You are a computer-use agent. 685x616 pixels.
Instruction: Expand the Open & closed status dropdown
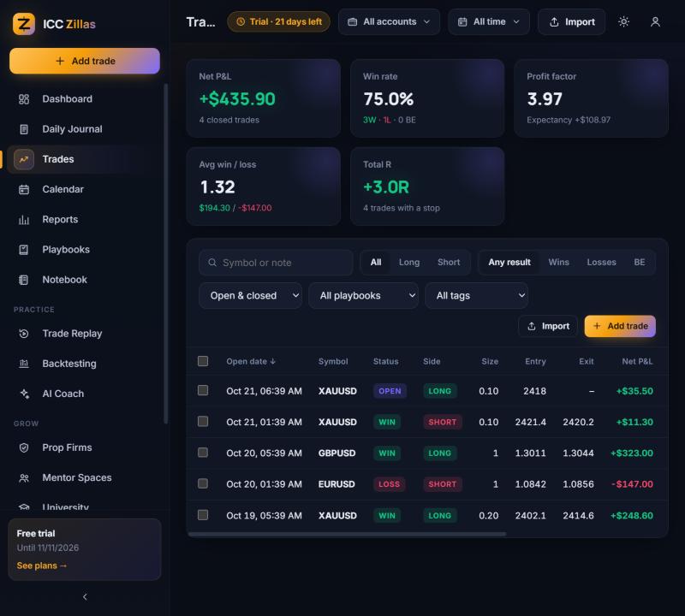tap(250, 295)
